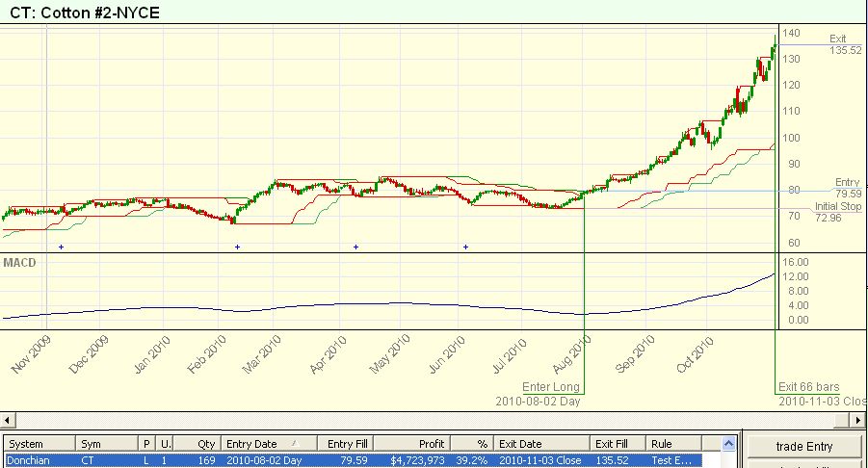Click the Rule column header
The height and width of the screenshot is (468, 868).
click(680, 444)
